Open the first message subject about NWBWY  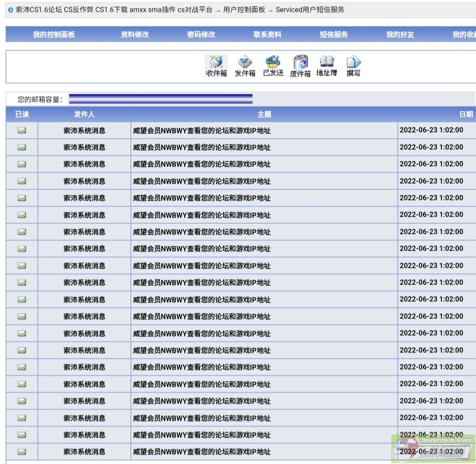[x=202, y=130]
